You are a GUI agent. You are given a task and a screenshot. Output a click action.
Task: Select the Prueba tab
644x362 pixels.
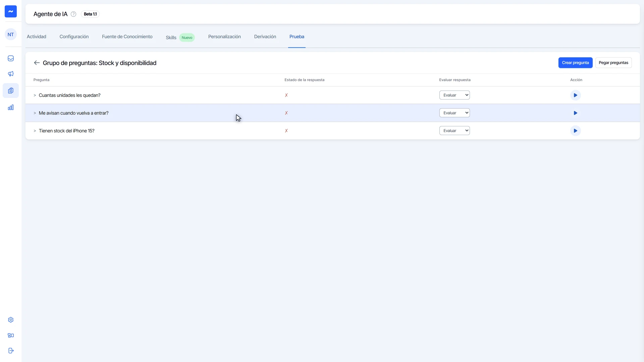(297, 37)
